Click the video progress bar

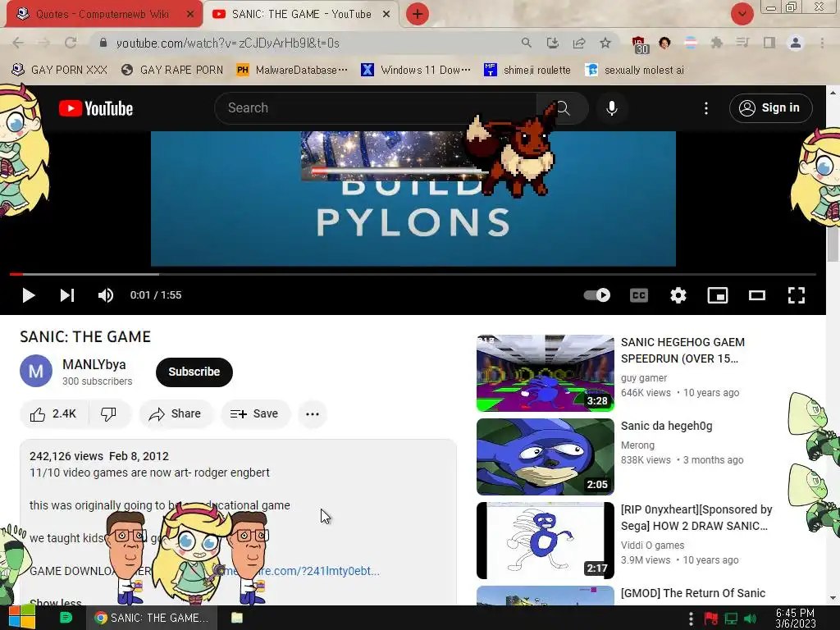click(x=413, y=274)
